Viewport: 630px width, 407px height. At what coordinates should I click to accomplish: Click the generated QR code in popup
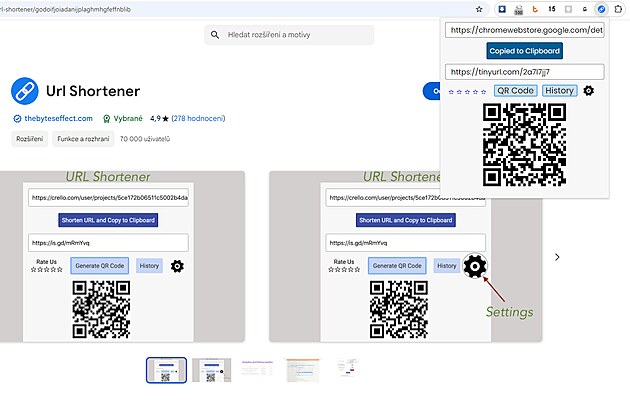[x=525, y=144]
